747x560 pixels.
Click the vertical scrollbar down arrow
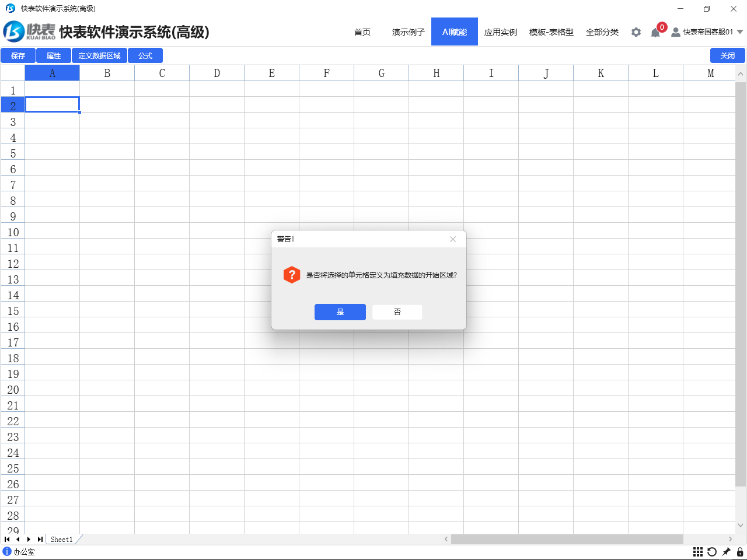(x=741, y=525)
